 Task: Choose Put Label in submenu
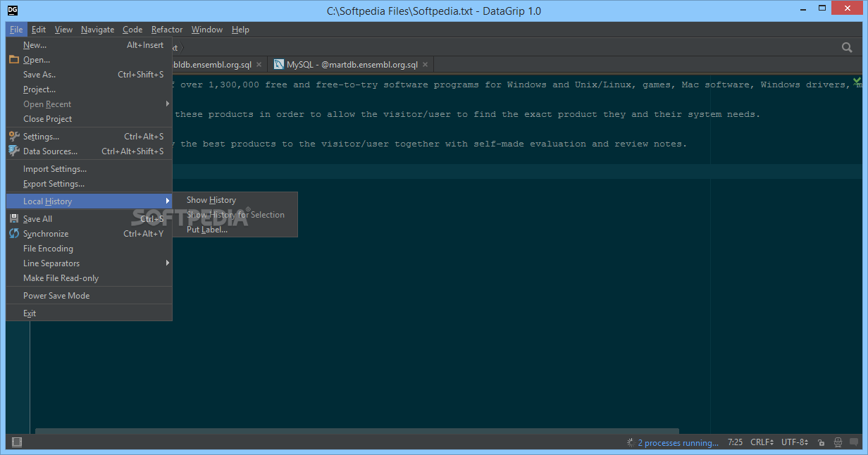[x=235, y=230]
